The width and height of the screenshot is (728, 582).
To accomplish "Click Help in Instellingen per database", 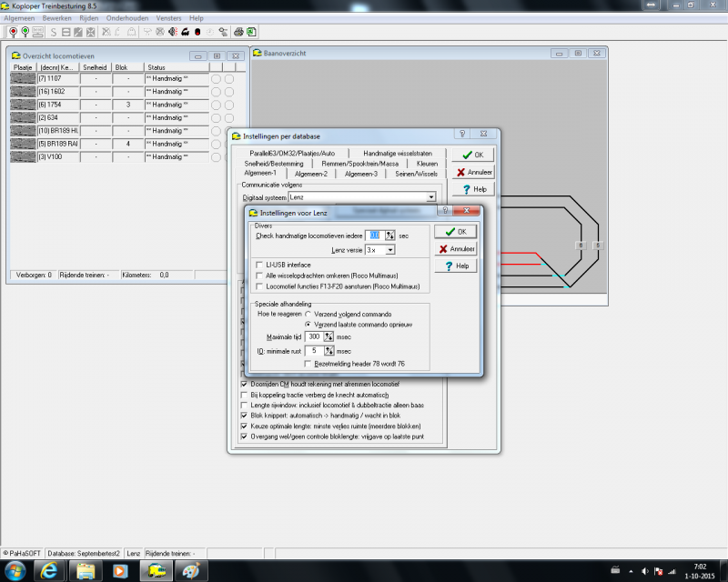I will tap(472, 189).
